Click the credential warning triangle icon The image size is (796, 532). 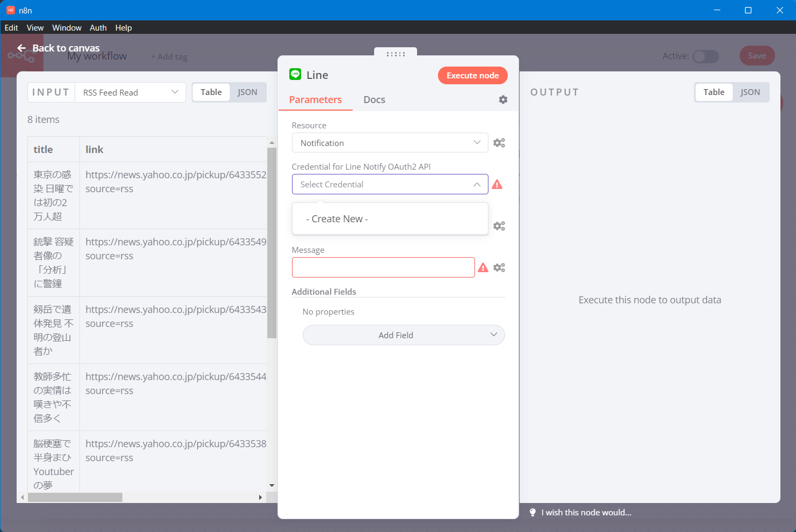click(x=497, y=185)
